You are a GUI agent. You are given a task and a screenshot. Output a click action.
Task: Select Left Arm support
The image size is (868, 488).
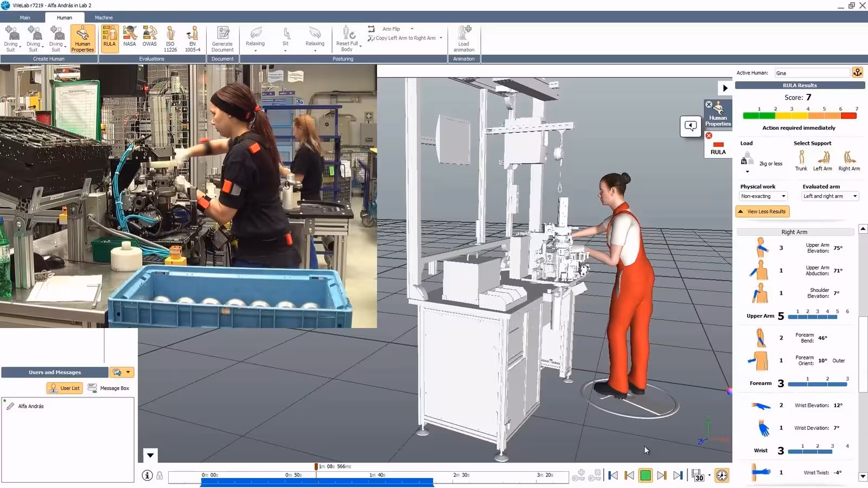[822, 160]
